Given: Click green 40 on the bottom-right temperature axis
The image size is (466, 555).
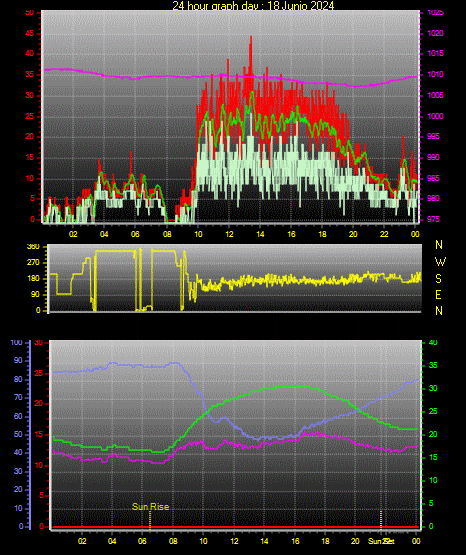Looking at the screenshot, I should (433, 343).
